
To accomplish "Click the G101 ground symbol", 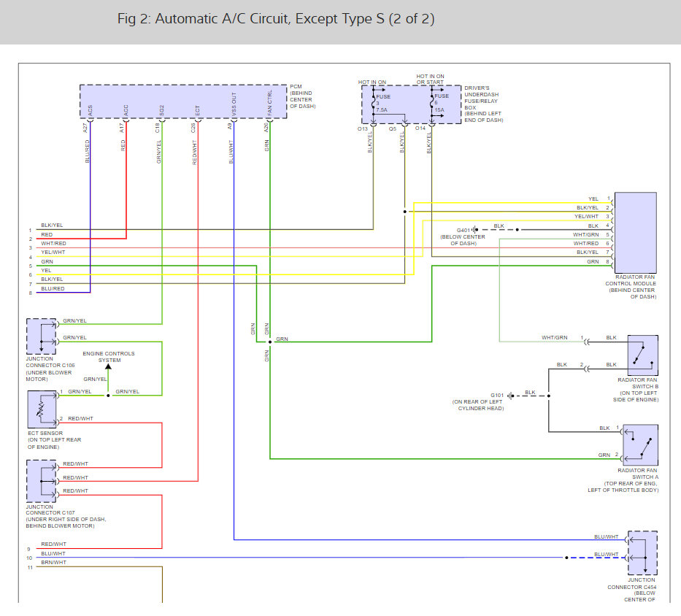I will point(511,396).
